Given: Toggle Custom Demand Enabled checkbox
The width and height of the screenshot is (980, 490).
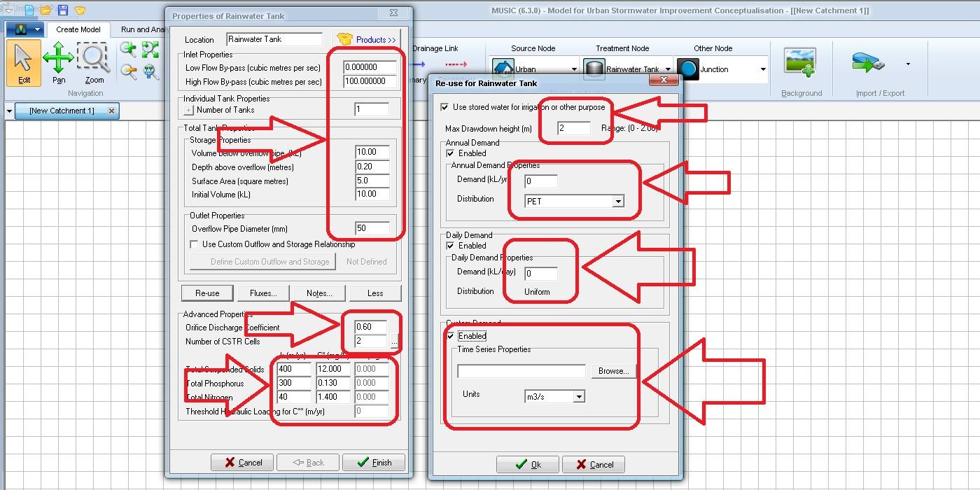Looking at the screenshot, I should 450,336.
